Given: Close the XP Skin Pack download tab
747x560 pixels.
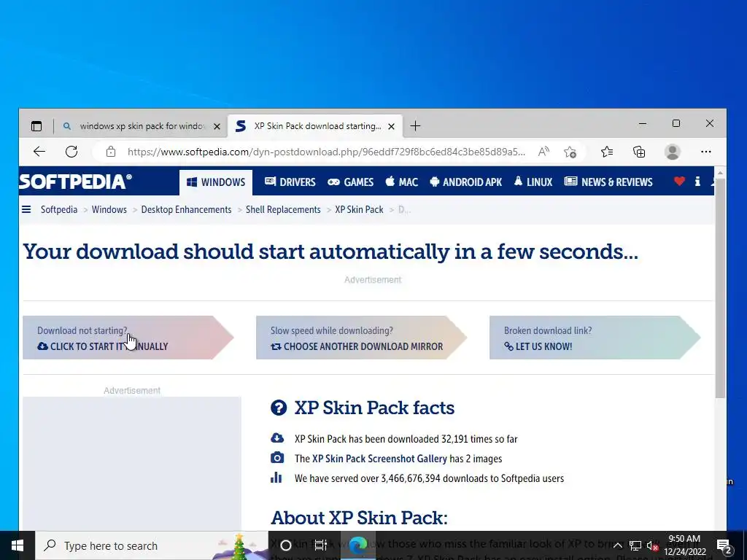Looking at the screenshot, I should 391,126.
